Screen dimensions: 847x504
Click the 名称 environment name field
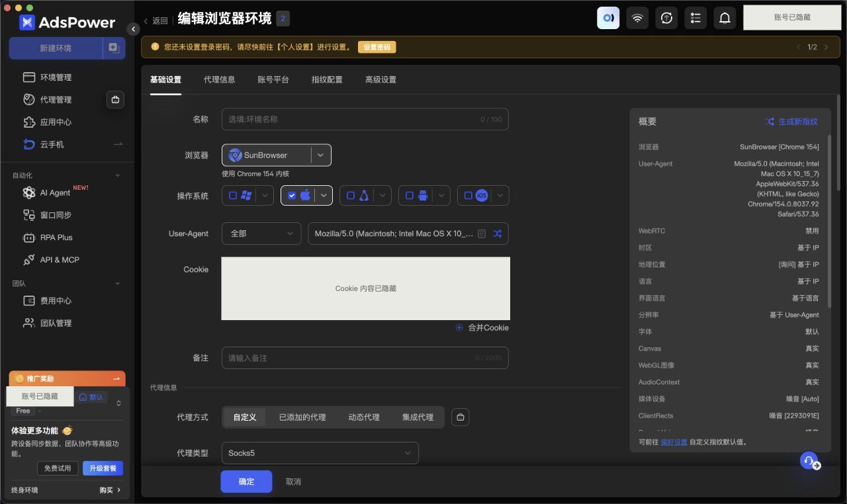click(x=365, y=120)
